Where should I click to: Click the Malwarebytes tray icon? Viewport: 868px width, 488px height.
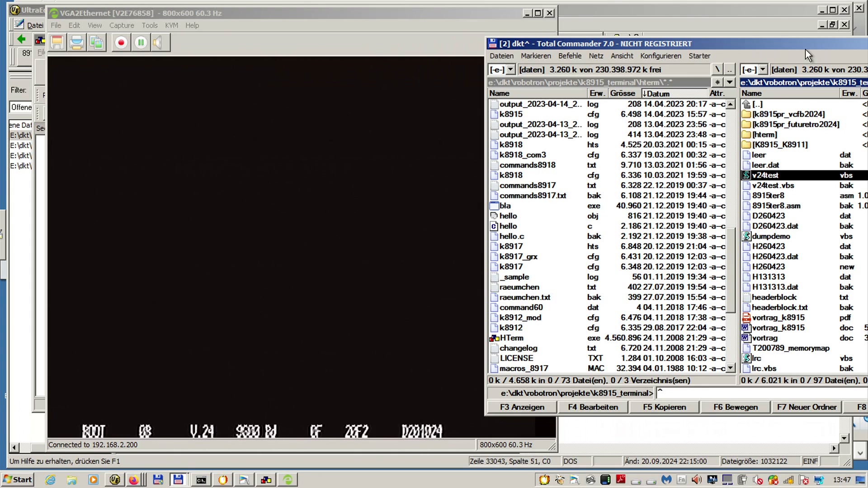(666, 479)
